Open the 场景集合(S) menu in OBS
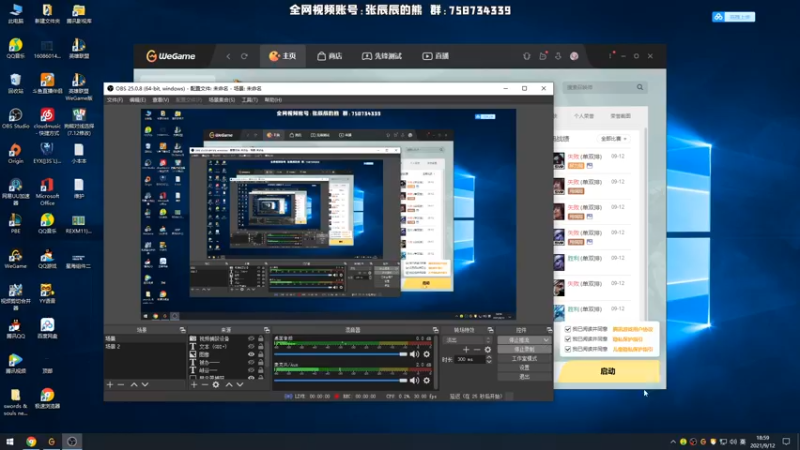Viewport: 800px width, 450px height. tap(221, 100)
